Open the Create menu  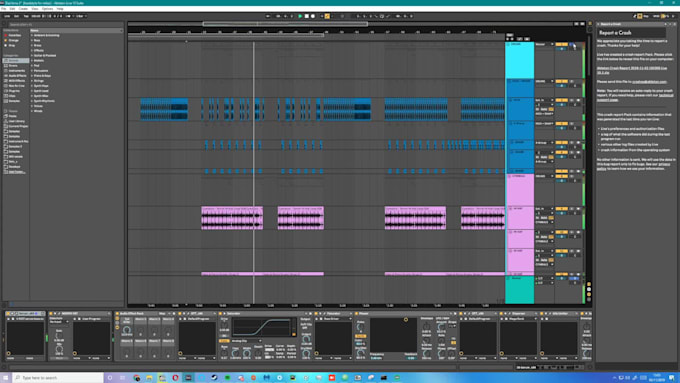[x=23, y=9]
